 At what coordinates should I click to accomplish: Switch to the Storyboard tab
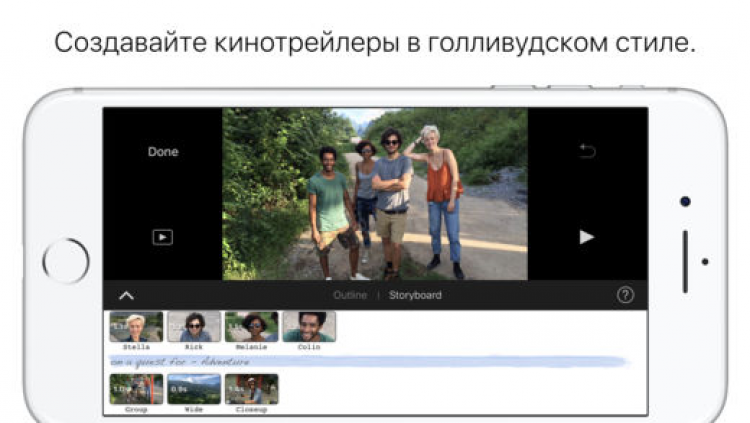[x=415, y=295]
